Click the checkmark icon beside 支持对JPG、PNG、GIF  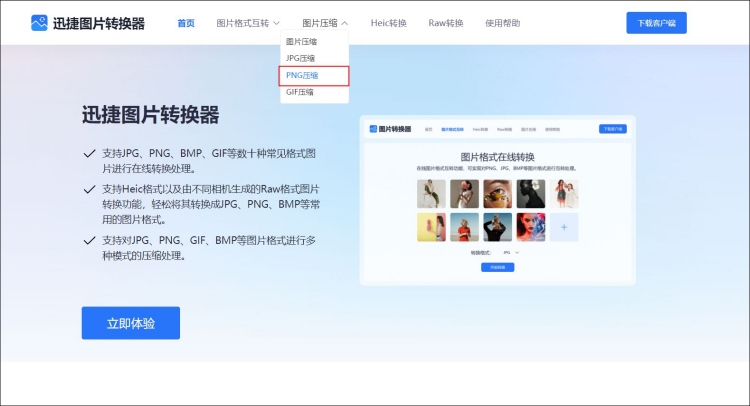(x=89, y=241)
